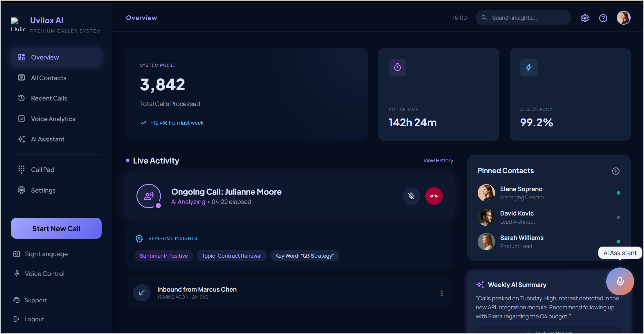The width and height of the screenshot is (644, 334).
Task: Click the 99.2% AI accuracy value
Action: click(x=537, y=123)
